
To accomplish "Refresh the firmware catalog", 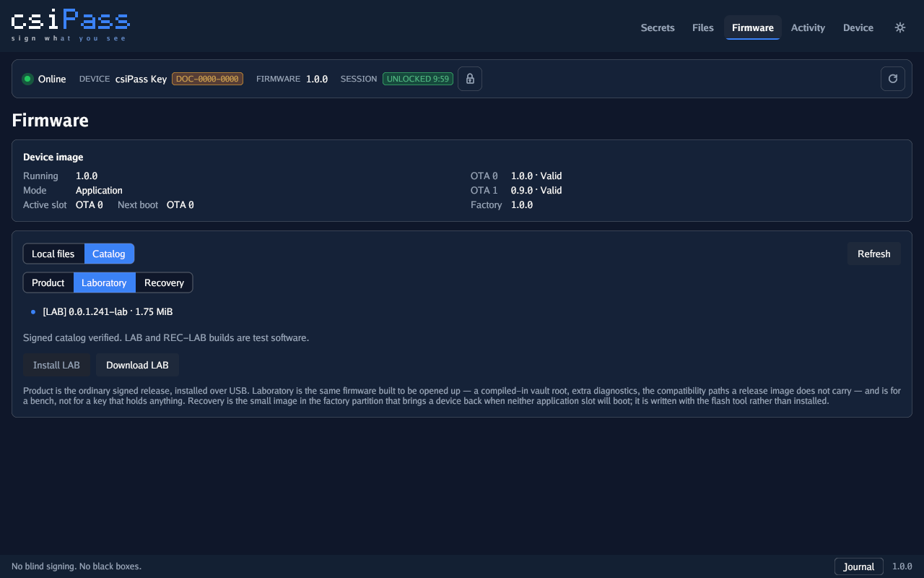I will point(874,254).
